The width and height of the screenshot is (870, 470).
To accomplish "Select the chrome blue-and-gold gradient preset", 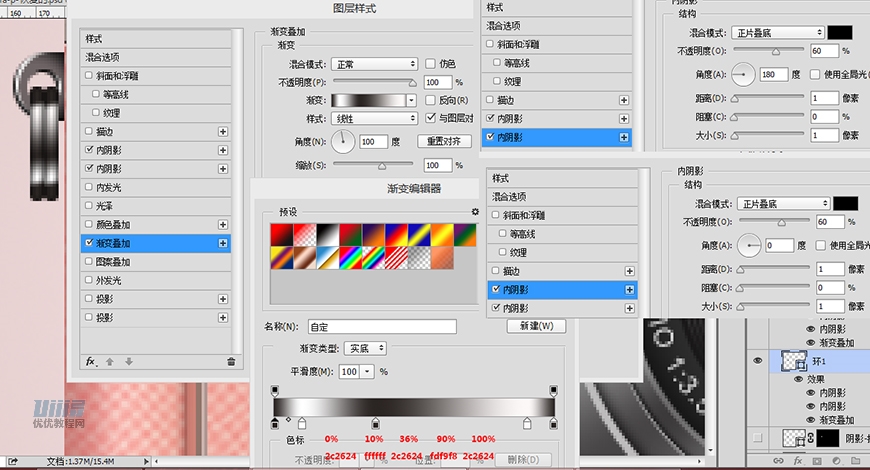I will click(327, 258).
